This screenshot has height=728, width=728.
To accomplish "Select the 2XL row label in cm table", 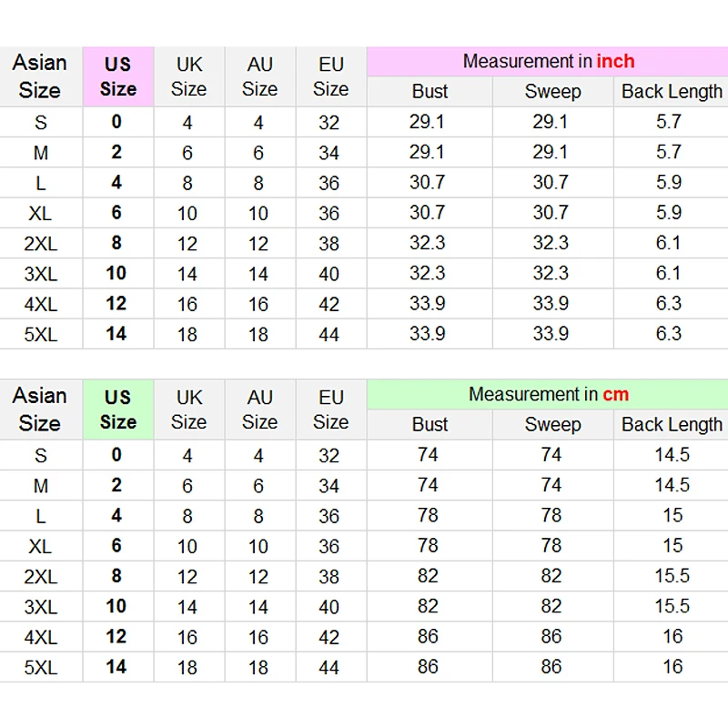I will [40, 577].
